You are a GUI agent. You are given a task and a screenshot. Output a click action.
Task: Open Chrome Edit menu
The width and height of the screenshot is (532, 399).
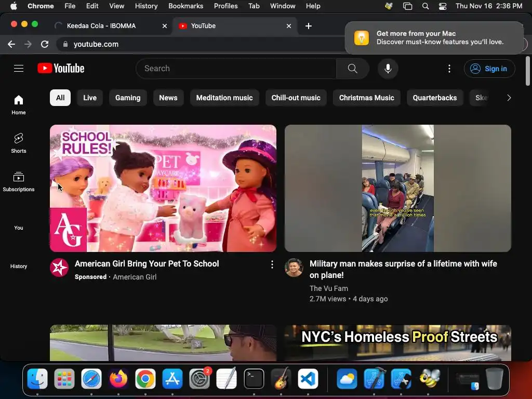(92, 6)
